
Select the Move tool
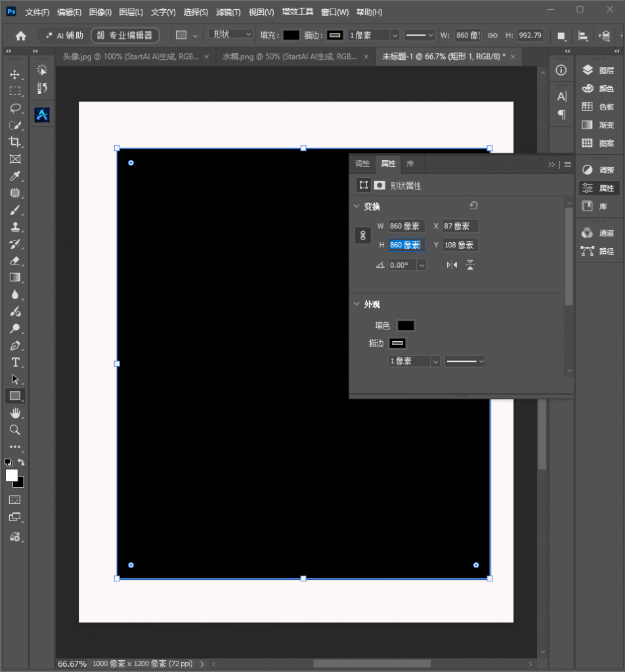pos(15,75)
